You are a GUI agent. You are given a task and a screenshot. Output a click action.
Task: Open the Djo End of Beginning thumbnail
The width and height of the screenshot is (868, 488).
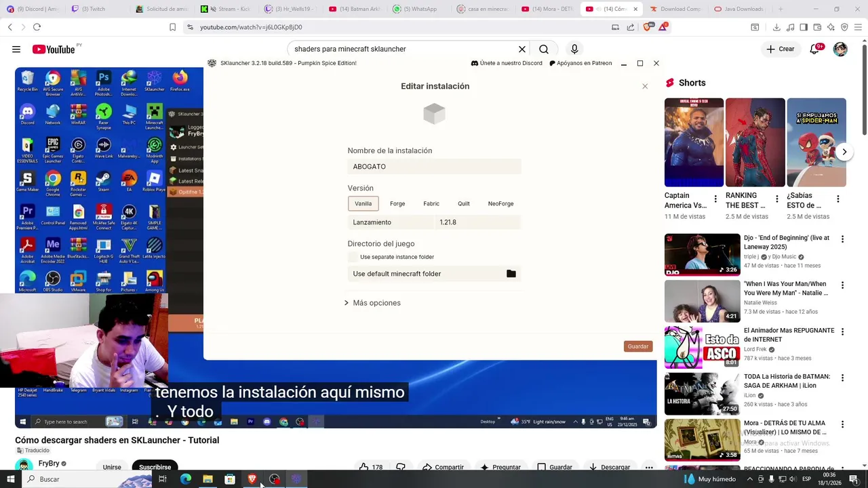(x=703, y=255)
